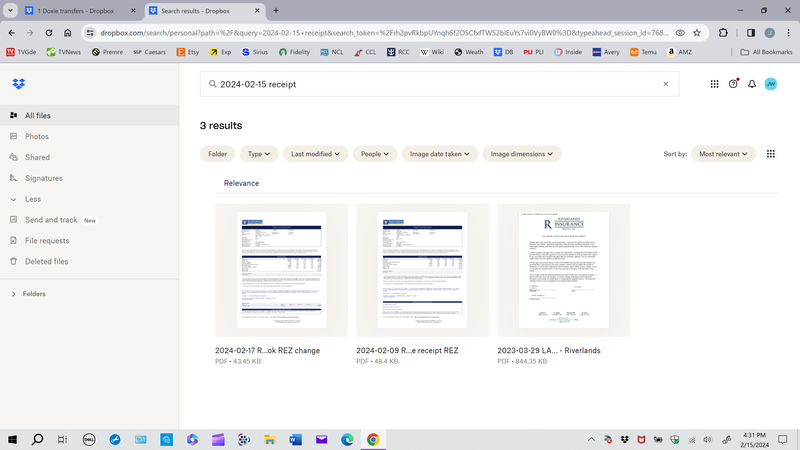Click the Chrome address bar URL
This screenshot has width=800, height=450.
(x=384, y=33)
